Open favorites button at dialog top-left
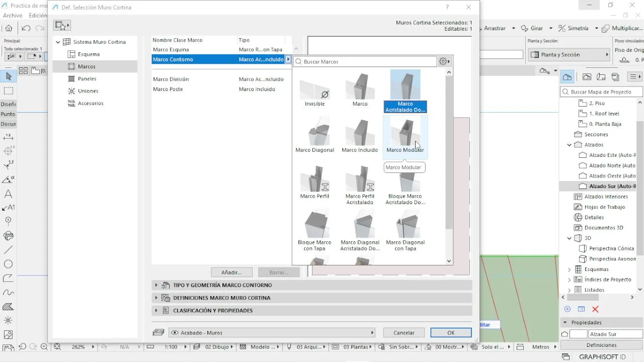The height and width of the screenshot is (362, 644). point(62,25)
